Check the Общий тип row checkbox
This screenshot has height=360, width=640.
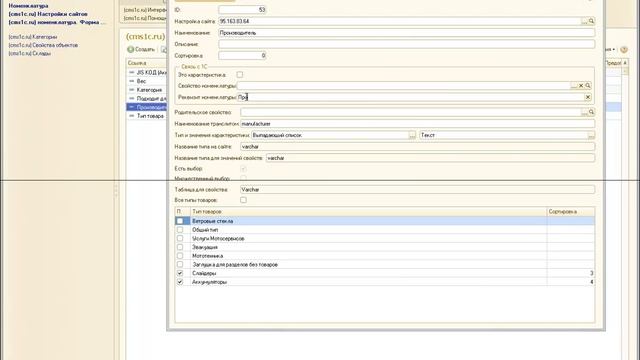[180, 230]
